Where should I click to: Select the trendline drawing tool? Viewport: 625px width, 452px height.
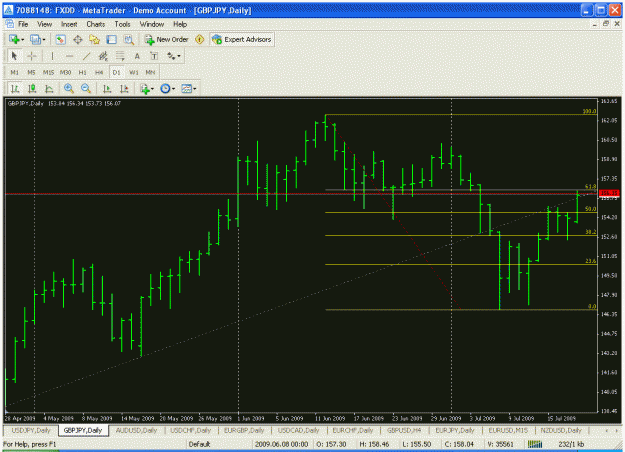[86, 56]
